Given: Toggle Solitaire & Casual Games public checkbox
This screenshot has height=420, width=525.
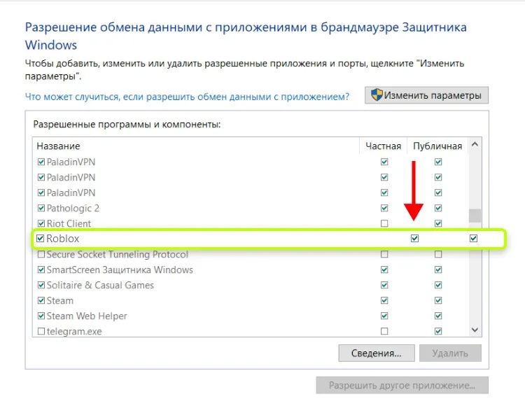Looking at the screenshot, I should [438, 285].
